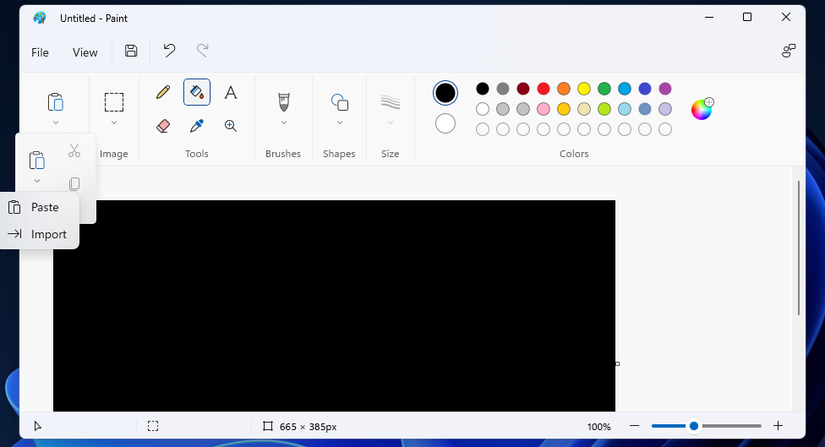Open the File menu
This screenshot has height=447, width=825.
(x=40, y=53)
